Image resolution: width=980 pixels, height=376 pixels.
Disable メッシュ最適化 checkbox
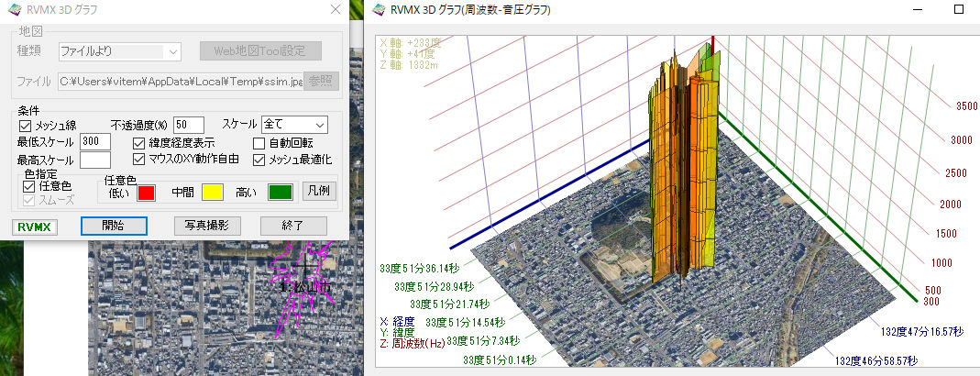(259, 160)
